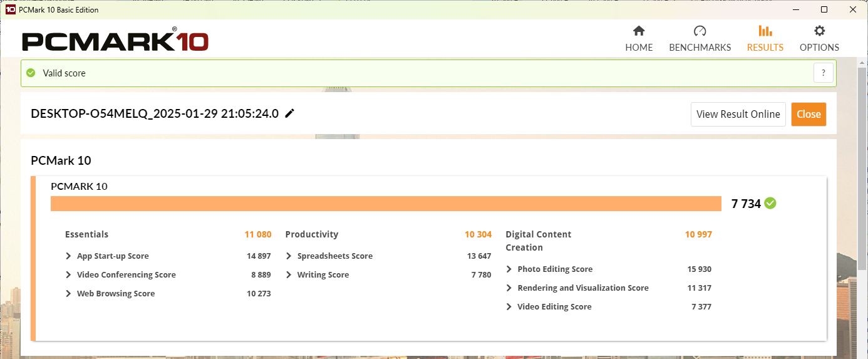
Task: Click the green check next to 7 734
Action: [x=770, y=203]
